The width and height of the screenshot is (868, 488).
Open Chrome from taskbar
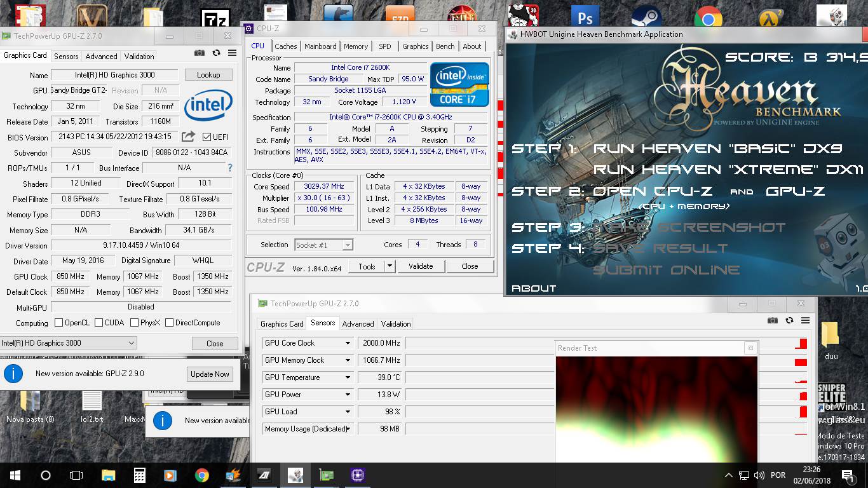pos(201,475)
